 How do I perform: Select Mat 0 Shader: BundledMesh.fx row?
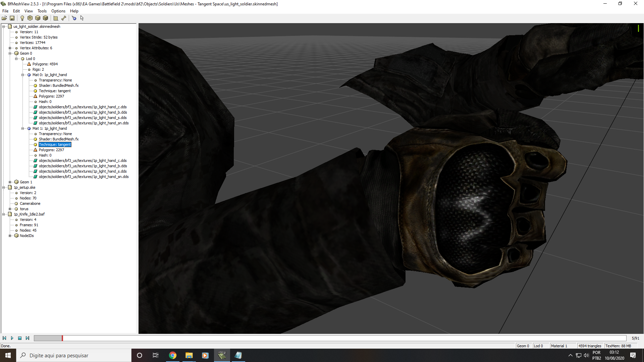pos(59,85)
